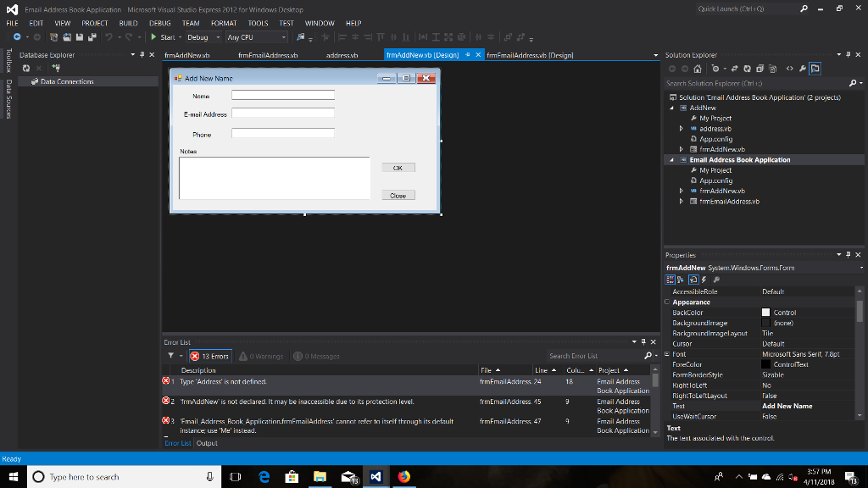Click the View Code icon in Solution Explorer
The height and width of the screenshot is (488, 868).
[789, 69]
